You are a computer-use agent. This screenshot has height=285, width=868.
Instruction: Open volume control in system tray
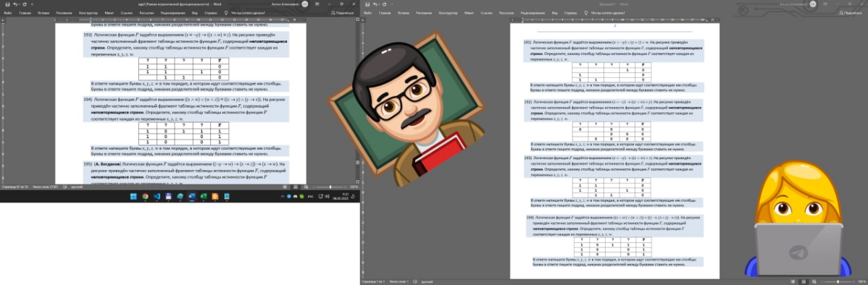tap(327, 197)
